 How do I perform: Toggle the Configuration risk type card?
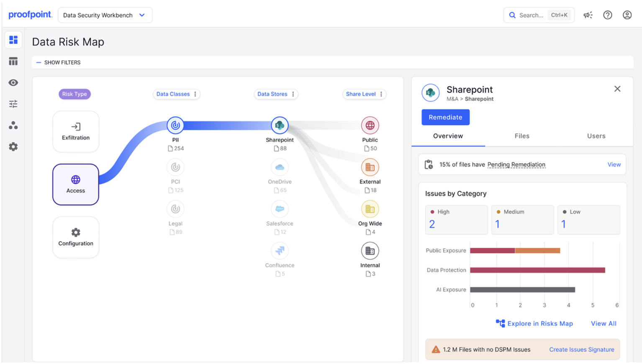tap(76, 237)
